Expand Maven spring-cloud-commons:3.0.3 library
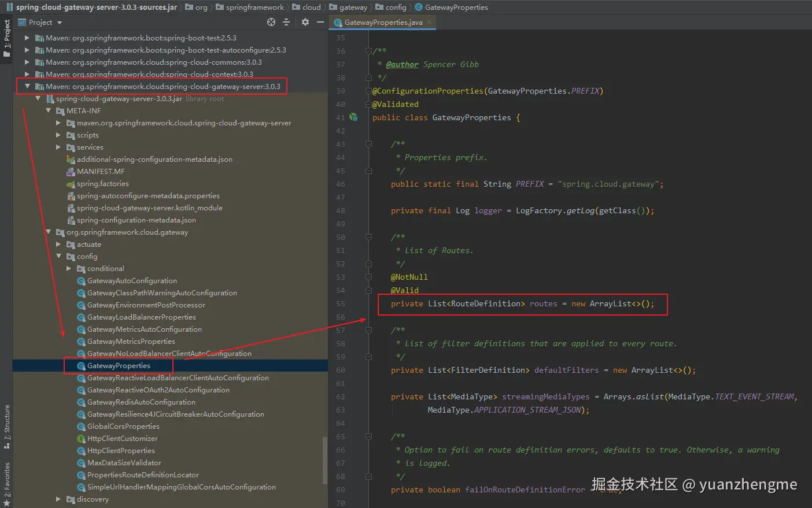This screenshot has height=508, width=812. (x=27, y=62)
